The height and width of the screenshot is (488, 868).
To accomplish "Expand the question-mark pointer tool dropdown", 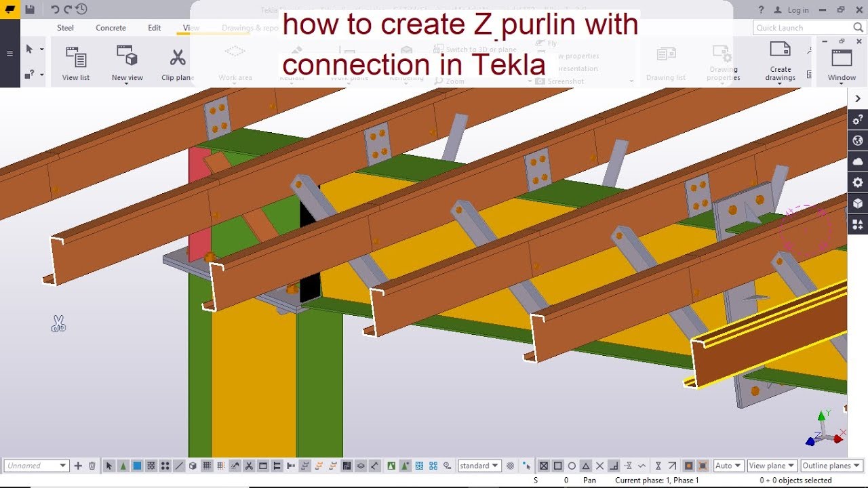I will (41, 75).
